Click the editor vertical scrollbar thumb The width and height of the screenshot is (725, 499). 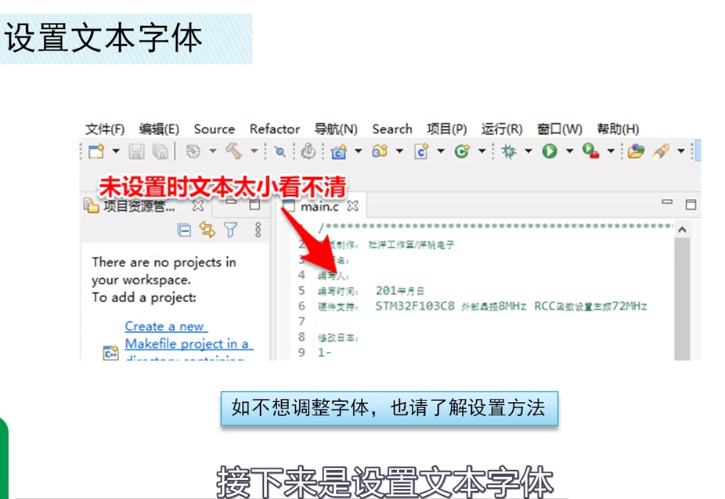[682, 298]
